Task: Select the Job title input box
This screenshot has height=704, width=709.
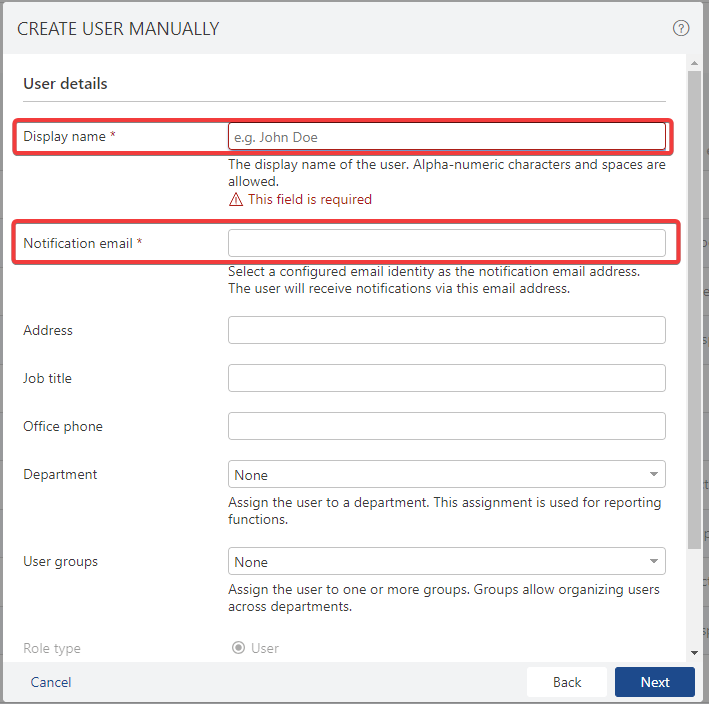Action: click(x=446, y=378)
